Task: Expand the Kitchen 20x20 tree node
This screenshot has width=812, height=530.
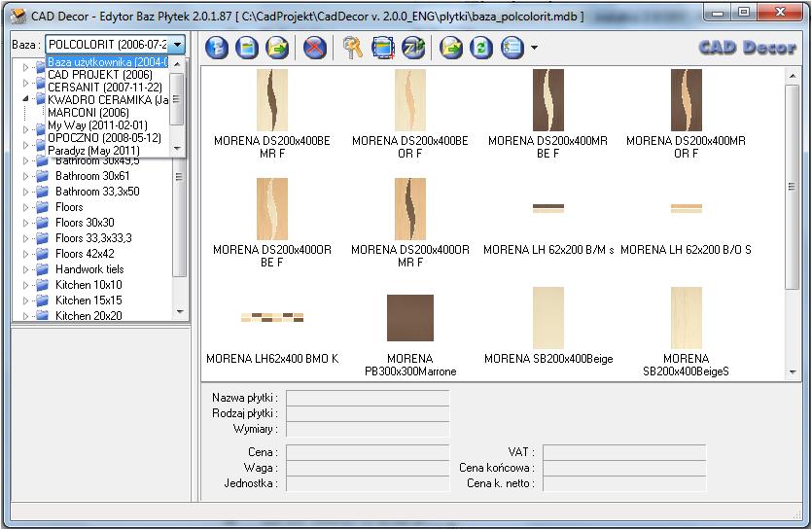Action: click(25, 315)
